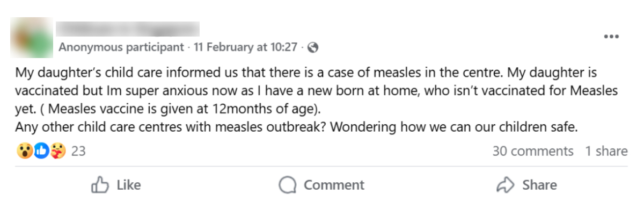
Task: Open the blurred group name header
Action: click(128, 29)
